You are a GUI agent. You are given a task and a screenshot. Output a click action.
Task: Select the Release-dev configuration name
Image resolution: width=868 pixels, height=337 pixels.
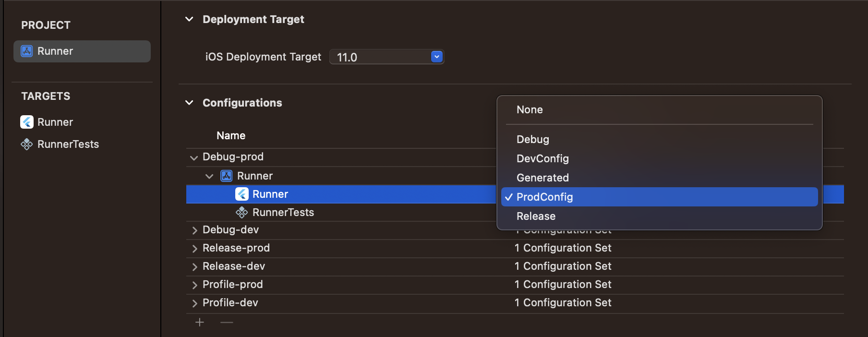[234, 266]
